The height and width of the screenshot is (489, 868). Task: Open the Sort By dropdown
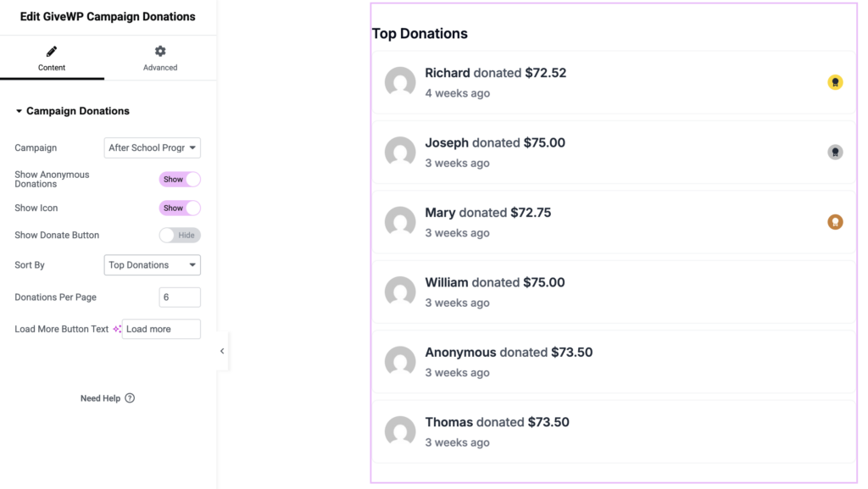tap(153, 265)
